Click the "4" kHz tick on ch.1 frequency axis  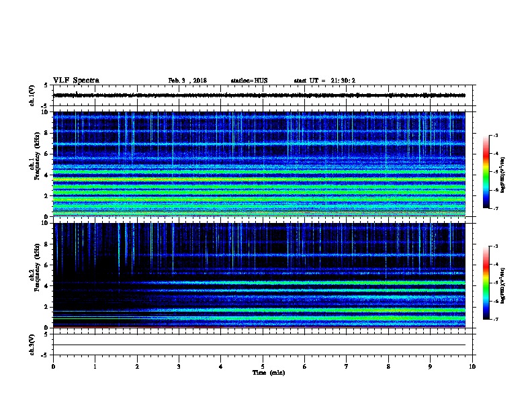(x=47, y=175)
